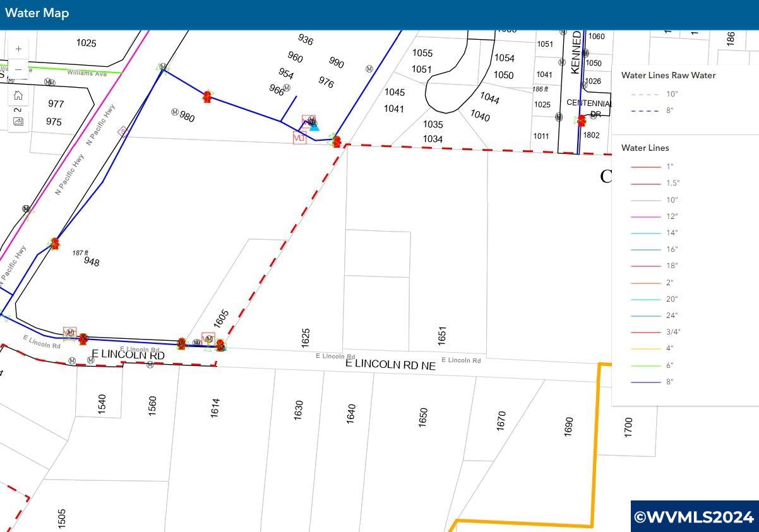Select the hydrant next to parcel 1605
759x532 pixels.
coord(220,345)
